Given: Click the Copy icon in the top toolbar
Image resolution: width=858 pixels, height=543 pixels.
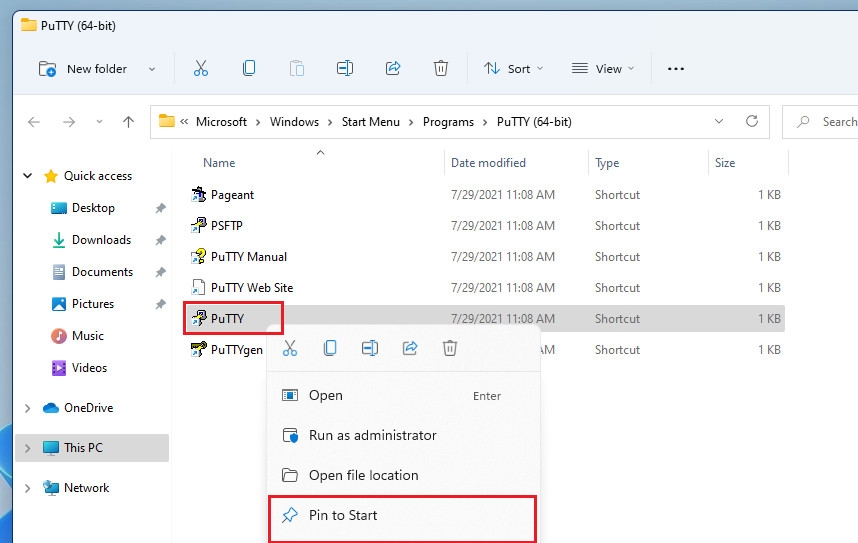Looking at the screenshot, I should (x=248, y=68).
